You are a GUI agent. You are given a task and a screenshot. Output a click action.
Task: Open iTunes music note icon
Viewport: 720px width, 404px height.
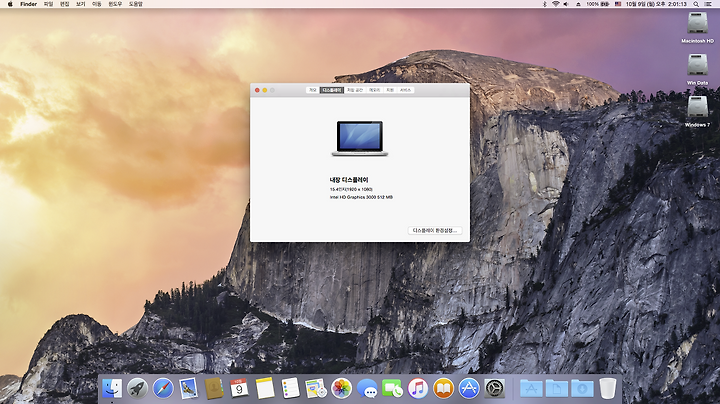(x=418, y=388)
